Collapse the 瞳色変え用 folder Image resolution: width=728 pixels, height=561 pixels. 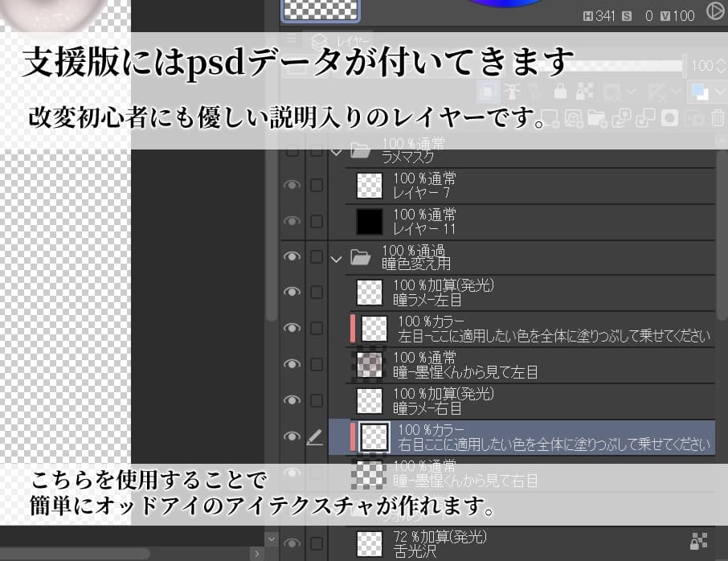coord(337,259)
